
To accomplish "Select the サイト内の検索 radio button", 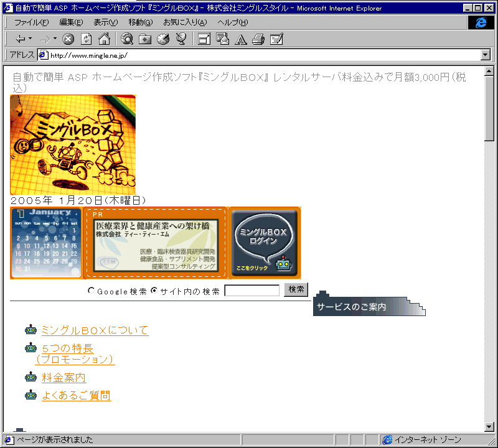I will click(154, 291).
